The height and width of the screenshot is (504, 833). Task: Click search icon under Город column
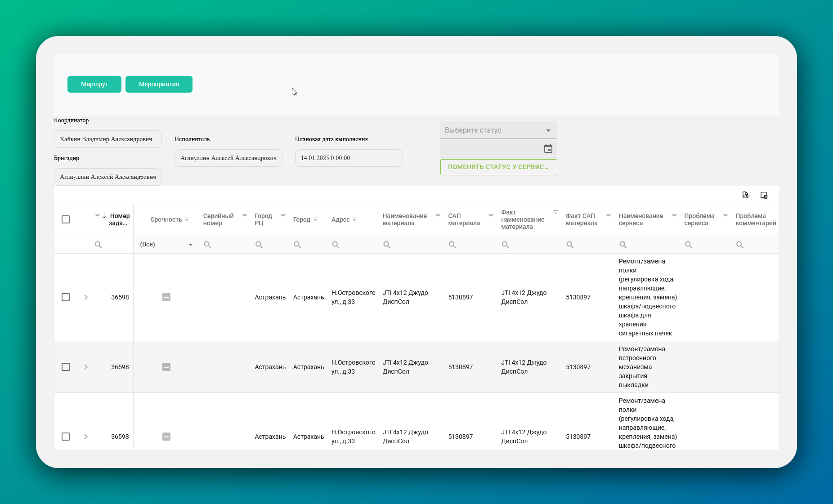point(297,245)
